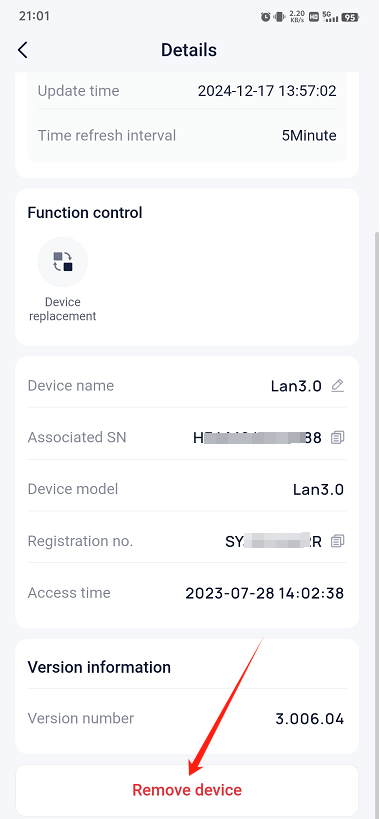Screen dimensions: 380x819
Task: Copy the Associated SN value
Action: (338, 437)
